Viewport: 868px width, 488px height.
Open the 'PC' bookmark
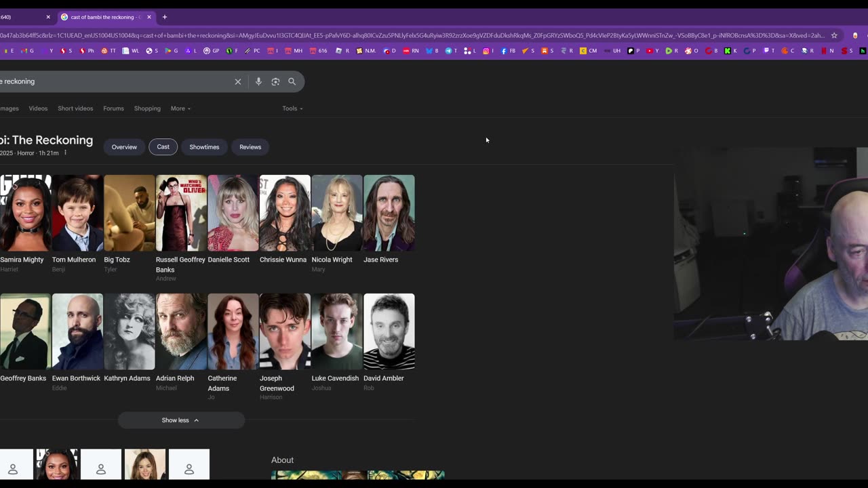[x=253, y=50]
